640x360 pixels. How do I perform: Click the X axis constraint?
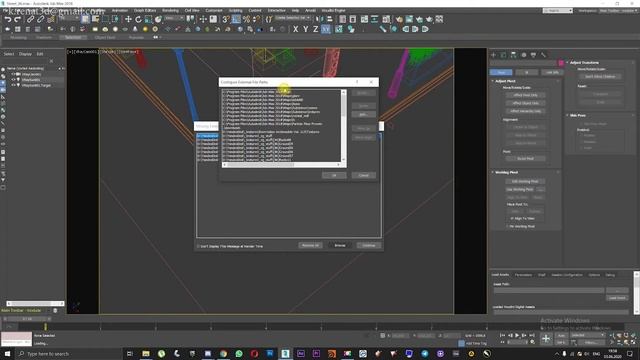(x=296, y=29)
